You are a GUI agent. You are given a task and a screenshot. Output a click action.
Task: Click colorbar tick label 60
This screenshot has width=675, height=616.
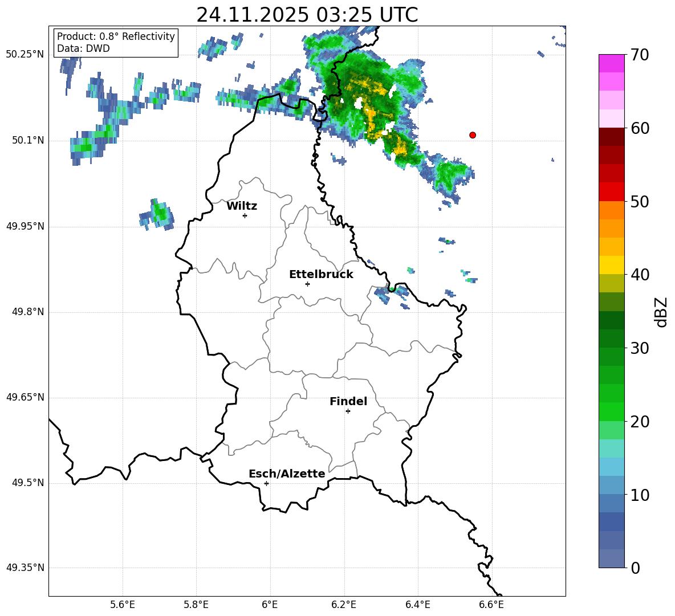click(640, 128)
